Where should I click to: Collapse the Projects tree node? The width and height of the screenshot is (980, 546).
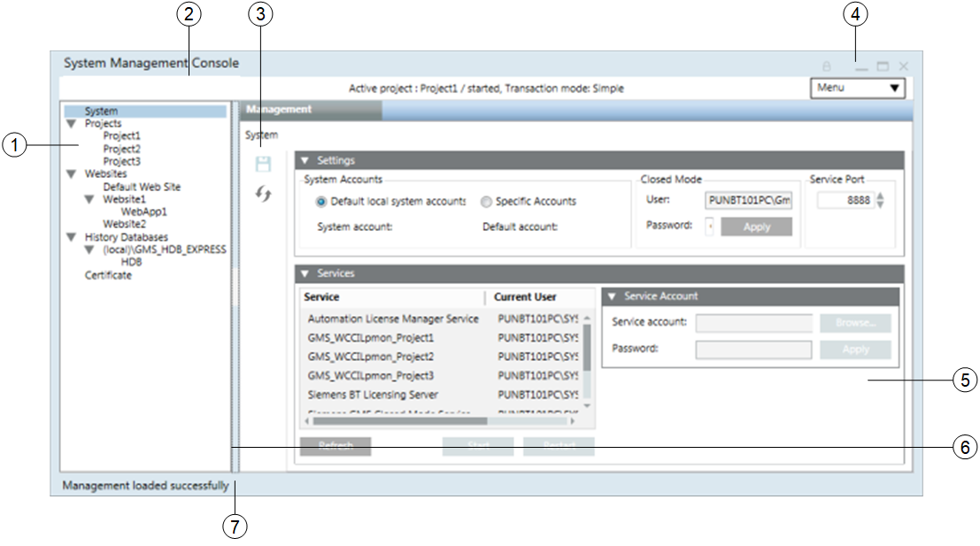(x=72, y=123)
